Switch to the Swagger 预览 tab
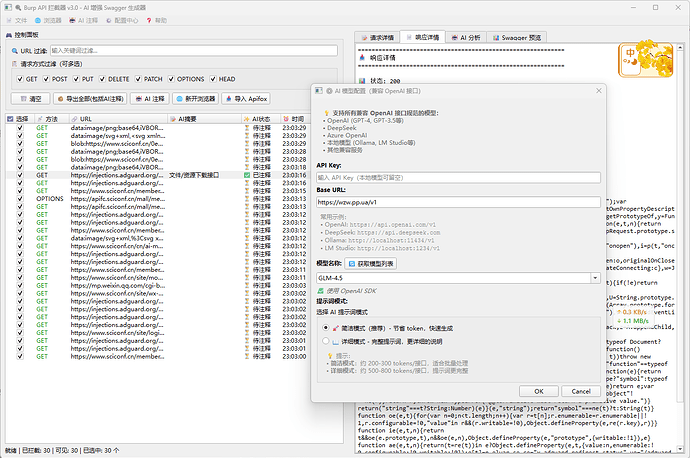The image size is (690, 458). coord(517,37)
